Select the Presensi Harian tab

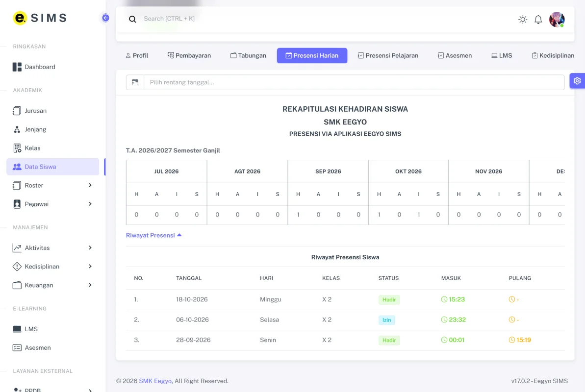pos(312,55)
